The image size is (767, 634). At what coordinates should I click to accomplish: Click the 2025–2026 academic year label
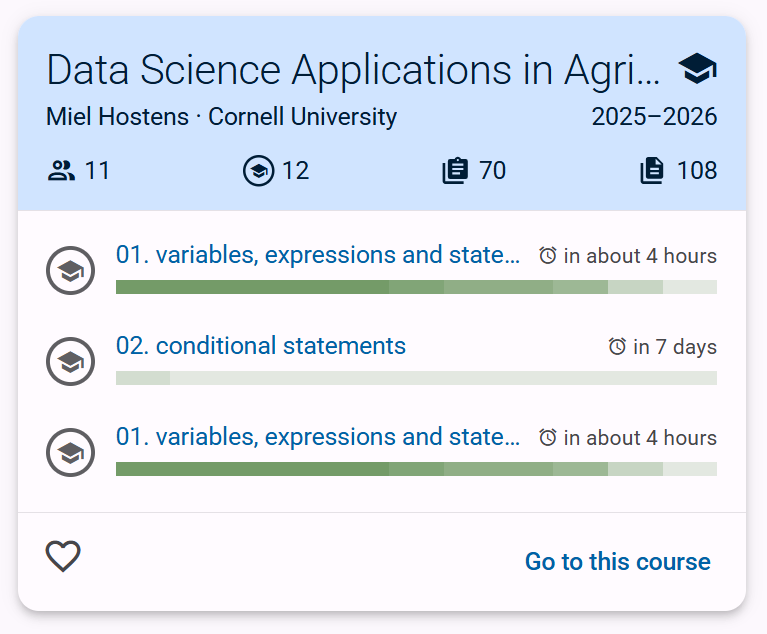(x=654, y=117)
